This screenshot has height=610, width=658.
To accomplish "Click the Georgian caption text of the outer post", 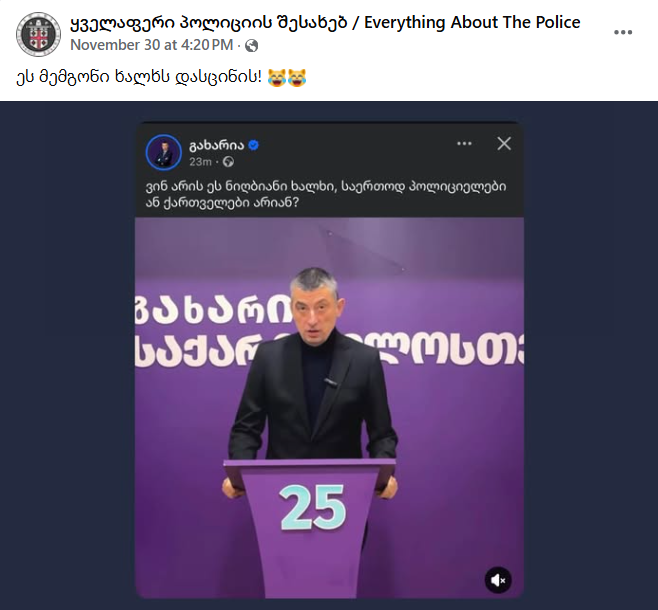I will pyautogui.click(x=139, y=78).
